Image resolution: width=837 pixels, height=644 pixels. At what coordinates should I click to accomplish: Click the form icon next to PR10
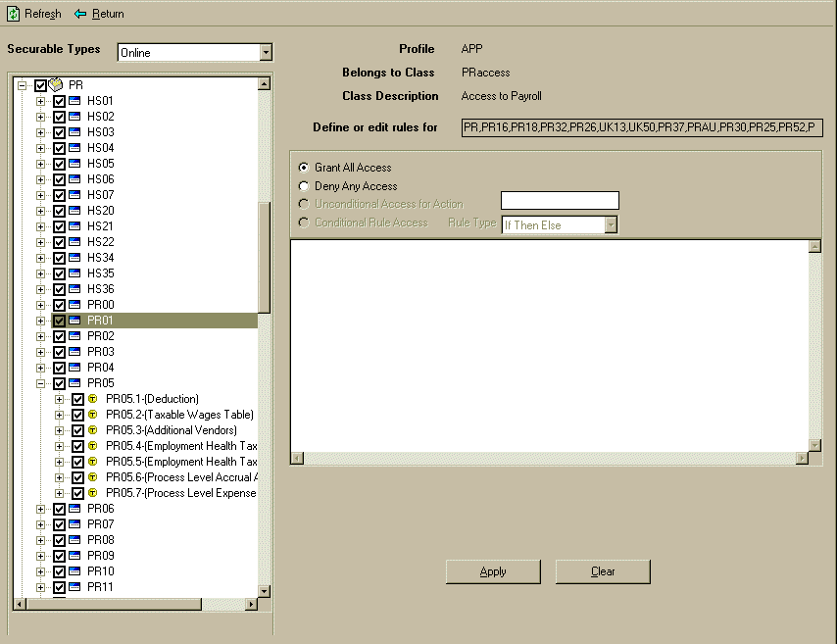[75, 571]
